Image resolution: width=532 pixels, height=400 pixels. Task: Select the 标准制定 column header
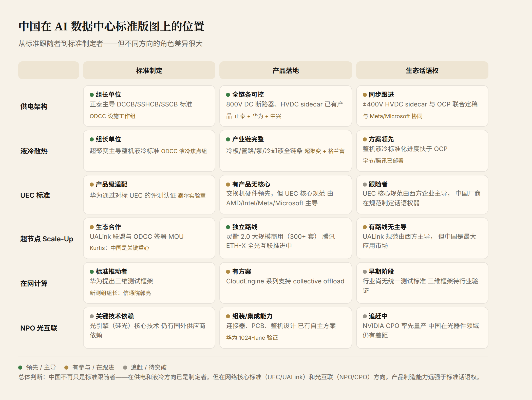tap(149, 70)
